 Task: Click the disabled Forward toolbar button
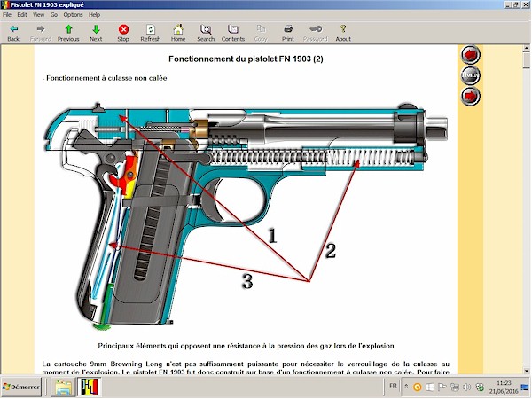(x=41, y=33)
